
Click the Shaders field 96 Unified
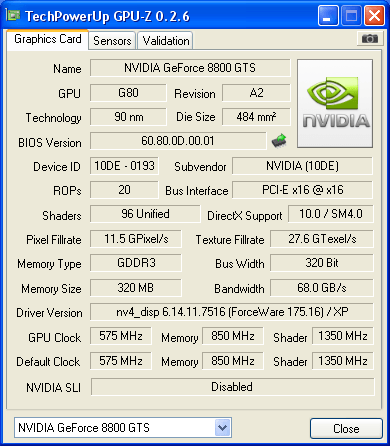point(145,214)
